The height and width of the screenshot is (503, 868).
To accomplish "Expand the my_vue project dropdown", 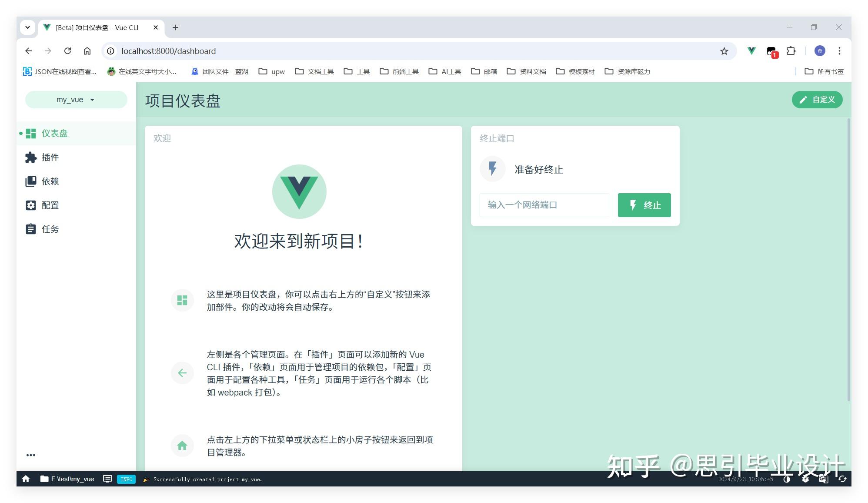I will tap(75, 100).
